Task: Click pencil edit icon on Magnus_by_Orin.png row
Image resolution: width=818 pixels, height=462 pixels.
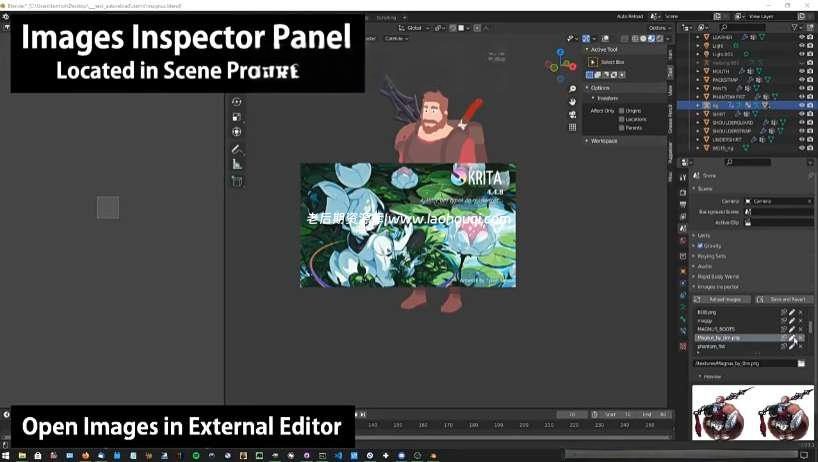Action: tap(792, 338)
